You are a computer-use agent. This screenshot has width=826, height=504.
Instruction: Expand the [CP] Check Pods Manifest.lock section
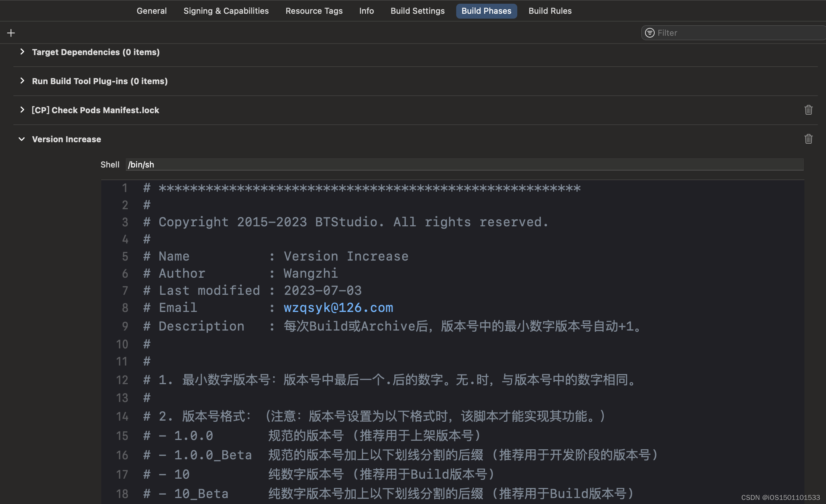(x=22, y=110)
